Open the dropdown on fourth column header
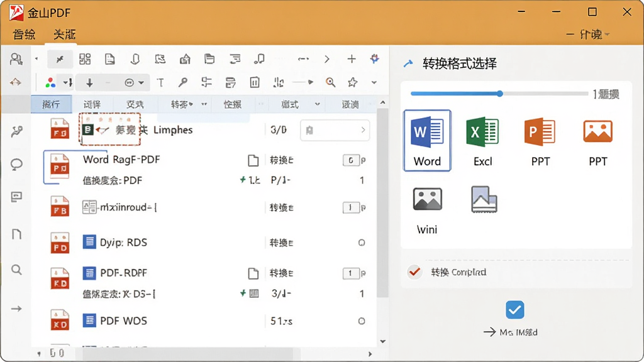 click(x=204, y=104)
